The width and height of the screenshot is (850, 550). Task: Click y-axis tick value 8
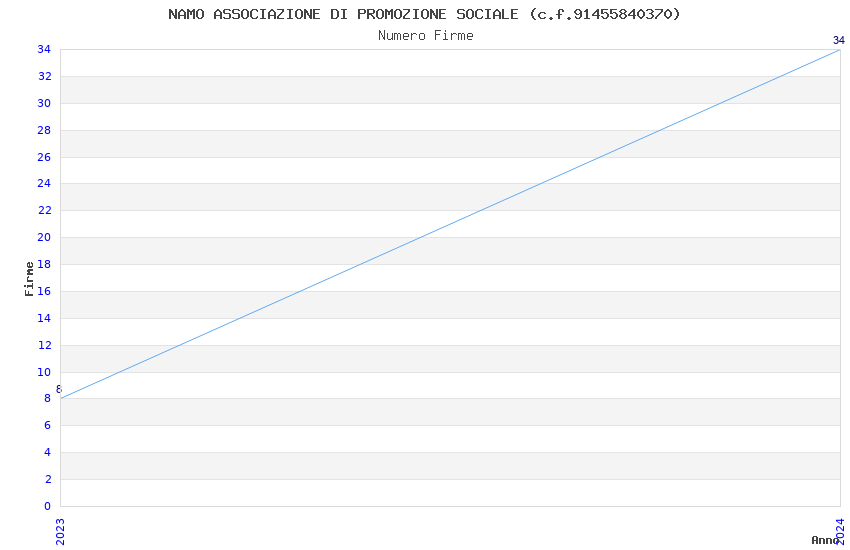coord(48,398)
